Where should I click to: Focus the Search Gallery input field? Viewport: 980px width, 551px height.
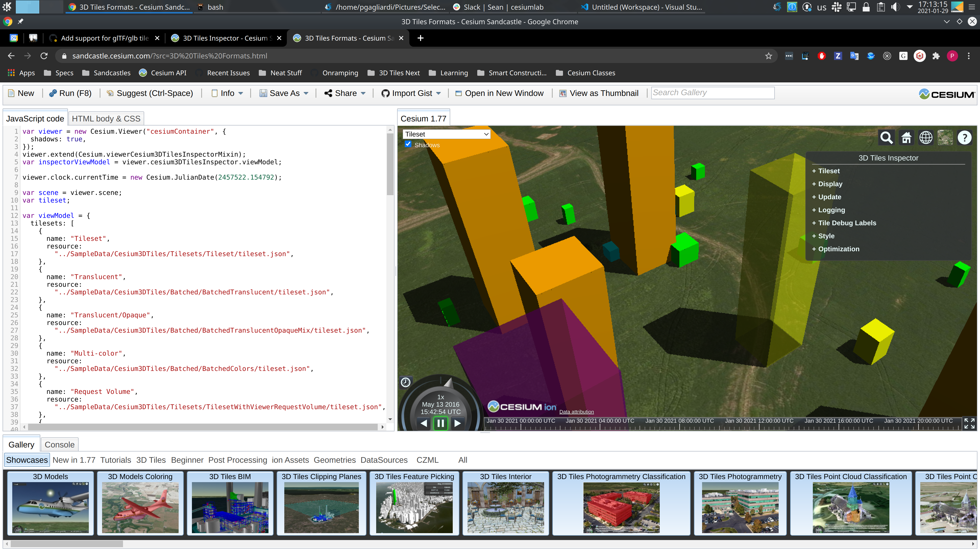713,93
